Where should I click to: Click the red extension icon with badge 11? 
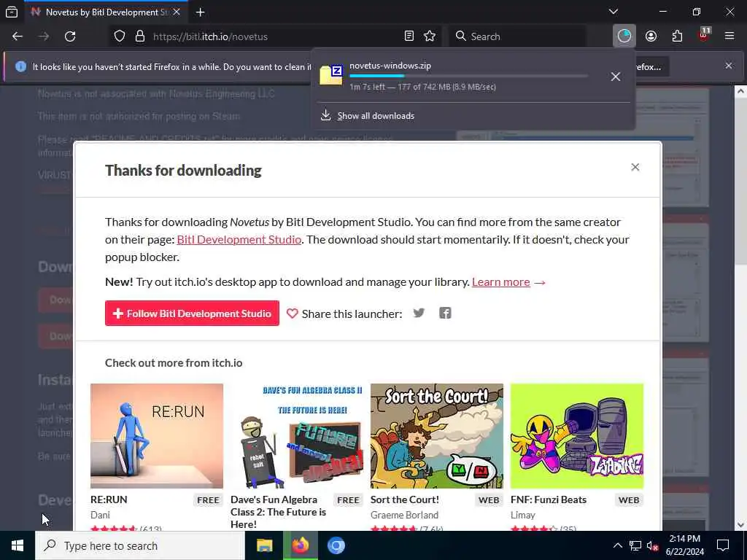(704, 35)
